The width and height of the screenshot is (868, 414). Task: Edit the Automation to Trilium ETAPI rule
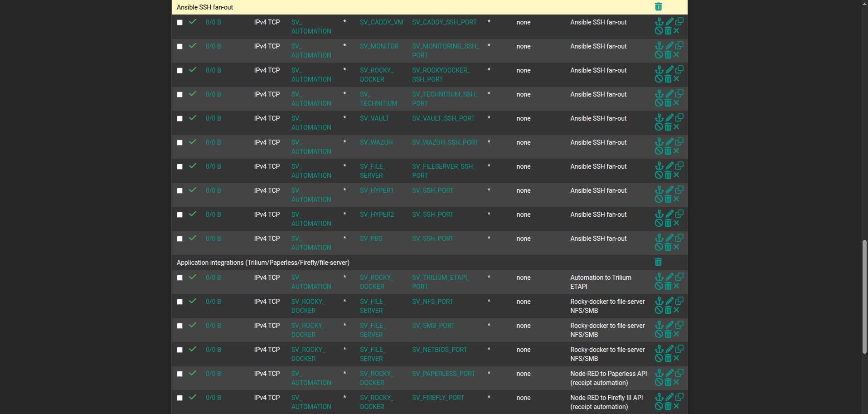pos(669,277)
